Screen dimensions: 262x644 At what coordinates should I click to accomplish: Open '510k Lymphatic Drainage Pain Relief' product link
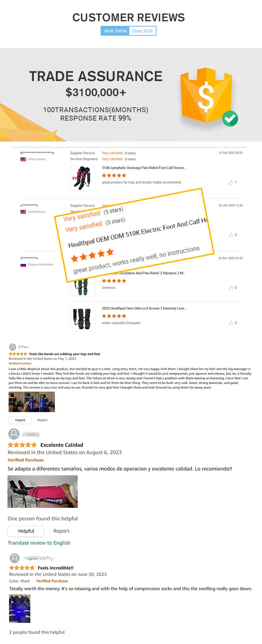click(x=144, y=168)
